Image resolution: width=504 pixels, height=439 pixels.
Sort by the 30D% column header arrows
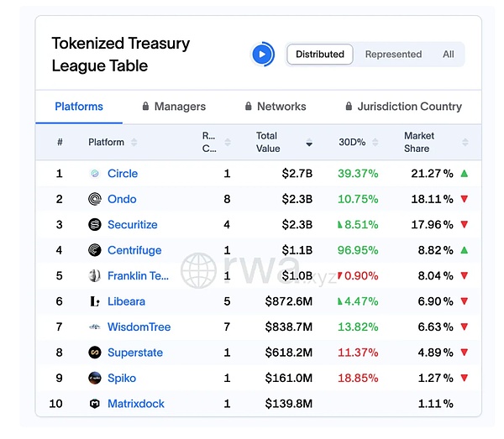click(375, 143)
